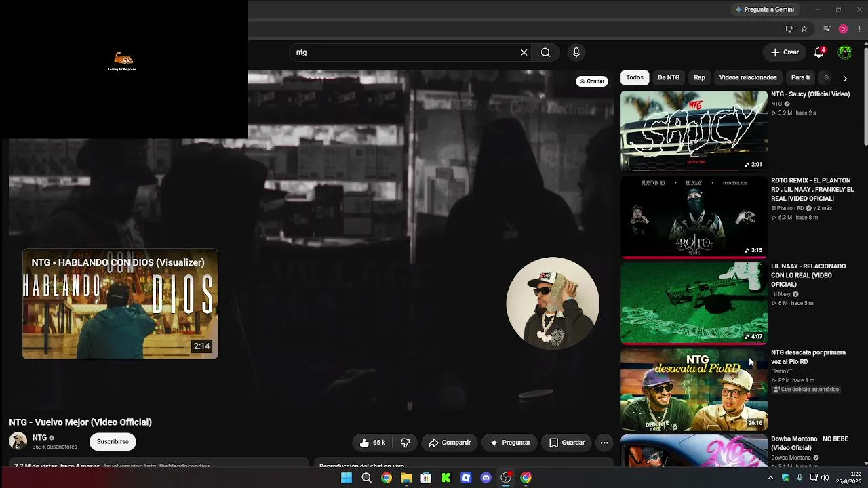
Task: Open File Explorer from the taskbar
Action: (x=406, y=478)
